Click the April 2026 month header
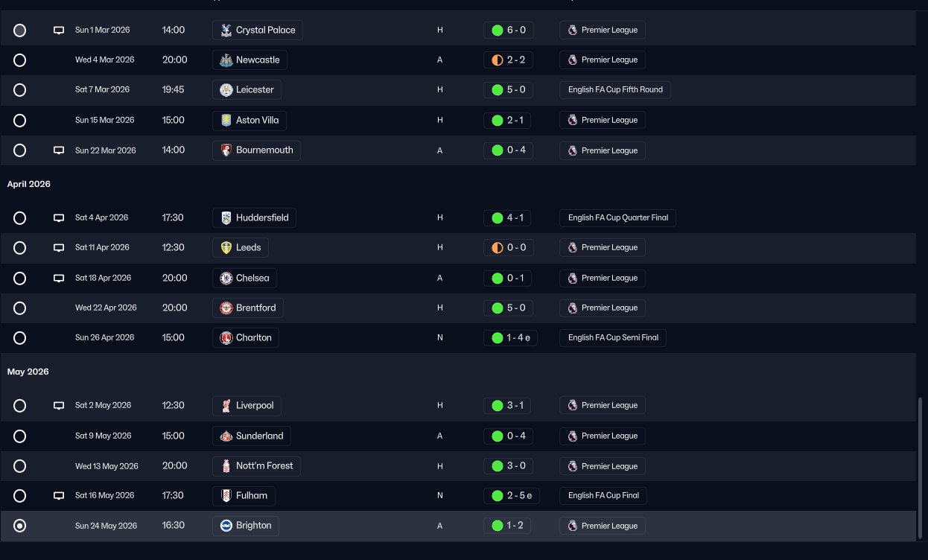 [29, 184]
